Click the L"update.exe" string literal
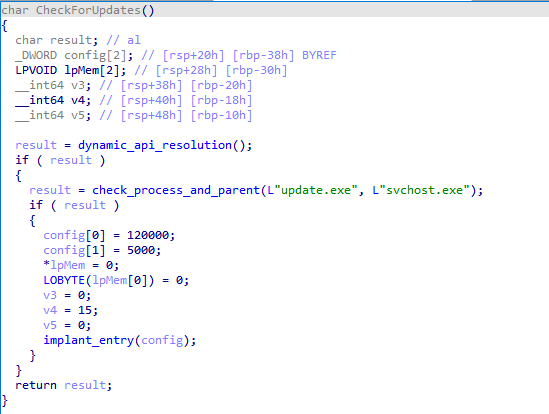This screenshot has width=549, height=414. (312, 190)
